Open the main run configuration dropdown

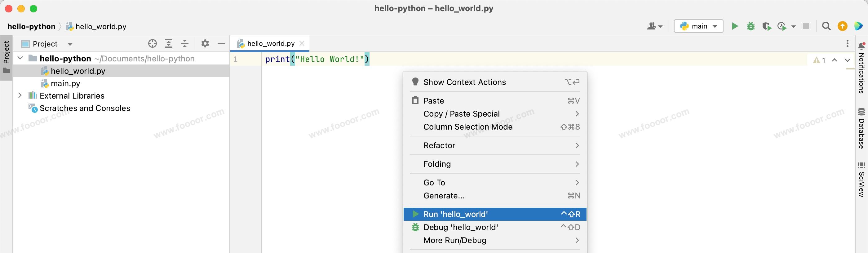[698, 26]
